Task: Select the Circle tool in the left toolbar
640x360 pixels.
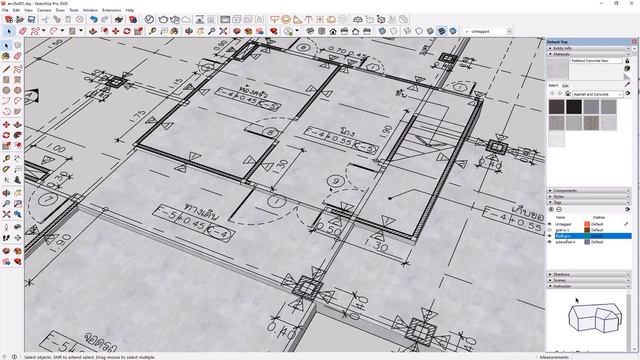Action: 6,90
